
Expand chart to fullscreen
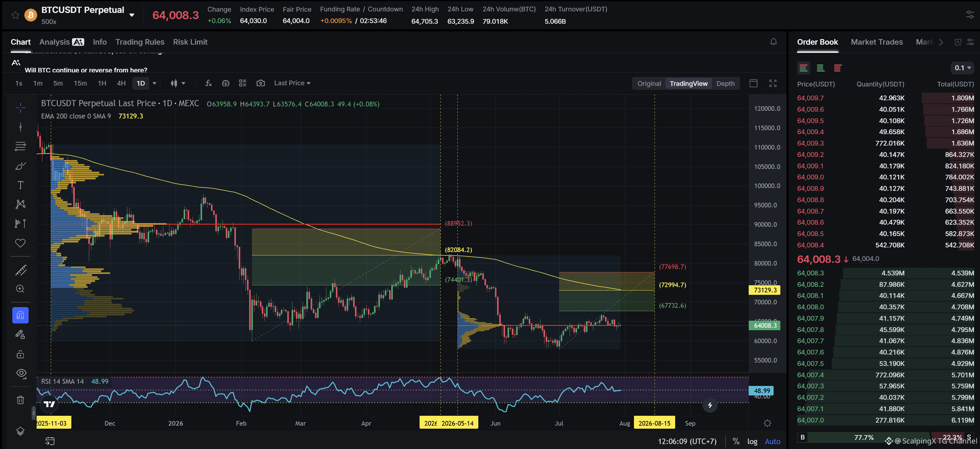click(x=773, y=83)
